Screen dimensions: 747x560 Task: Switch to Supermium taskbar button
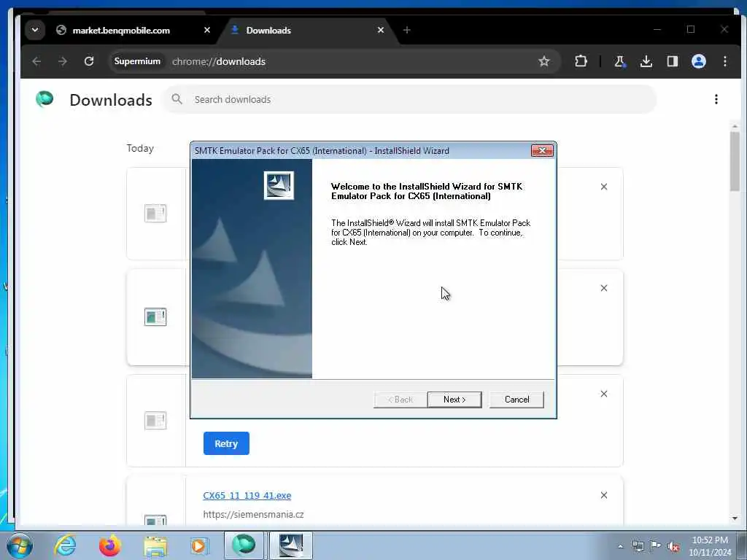pyautogui.click(x=244, y=545)
